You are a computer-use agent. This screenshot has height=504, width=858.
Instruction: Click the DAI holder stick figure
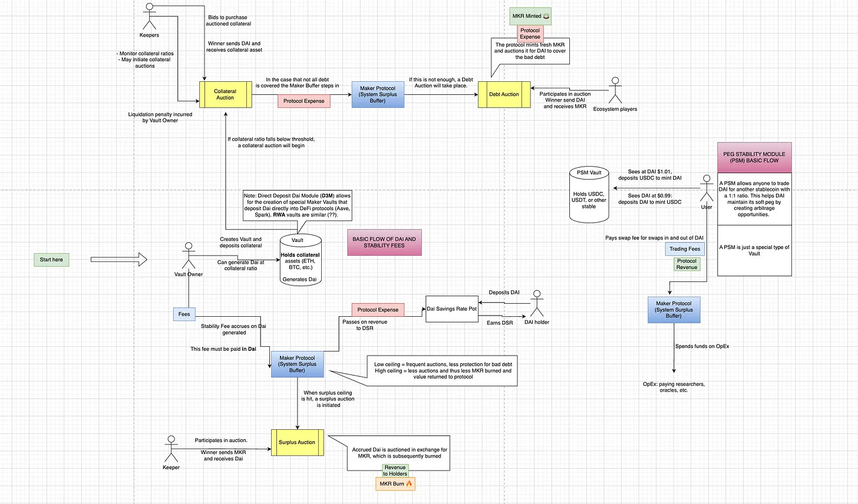click(536, 304)
